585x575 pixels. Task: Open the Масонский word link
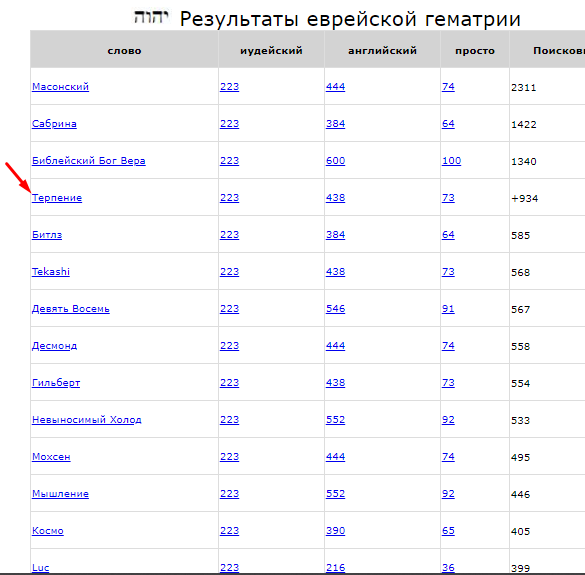click(60, 87)
